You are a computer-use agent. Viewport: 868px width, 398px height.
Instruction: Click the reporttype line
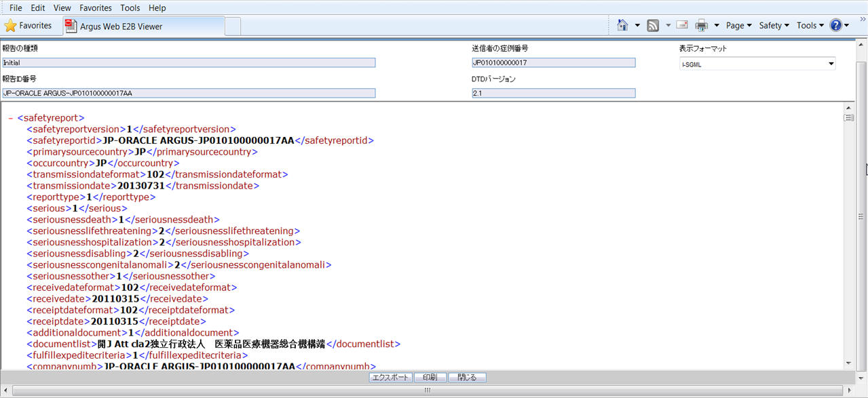91,197
